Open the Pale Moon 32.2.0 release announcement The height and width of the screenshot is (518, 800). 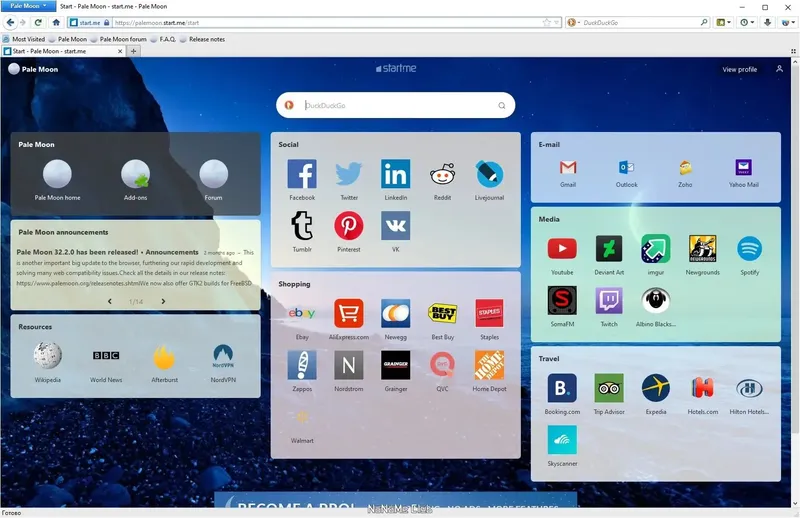tap(107, 252)
